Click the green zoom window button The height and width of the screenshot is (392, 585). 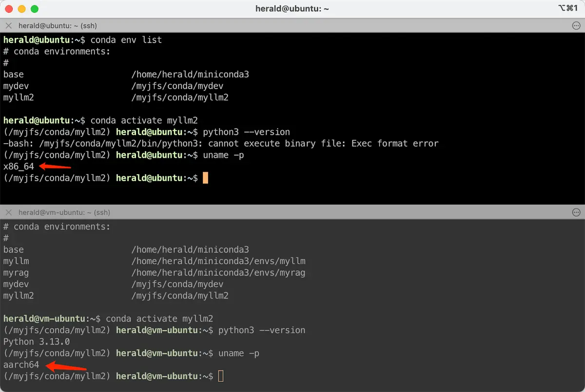tap(35, 9)
